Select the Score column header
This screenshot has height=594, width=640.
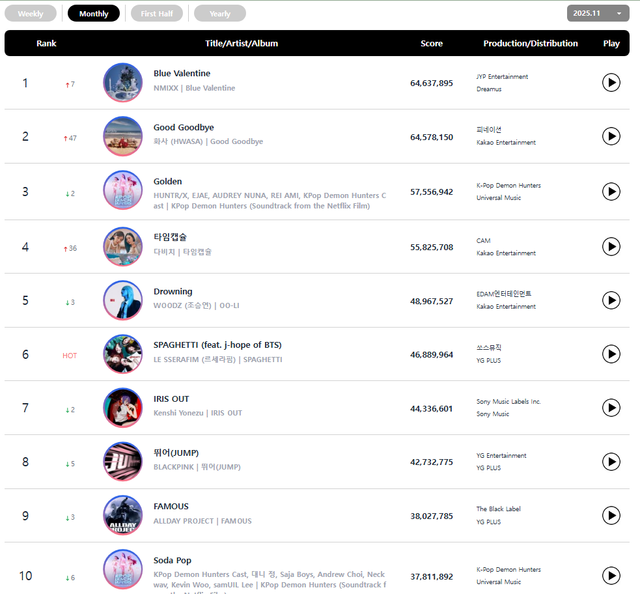click(x=431, y=44)
